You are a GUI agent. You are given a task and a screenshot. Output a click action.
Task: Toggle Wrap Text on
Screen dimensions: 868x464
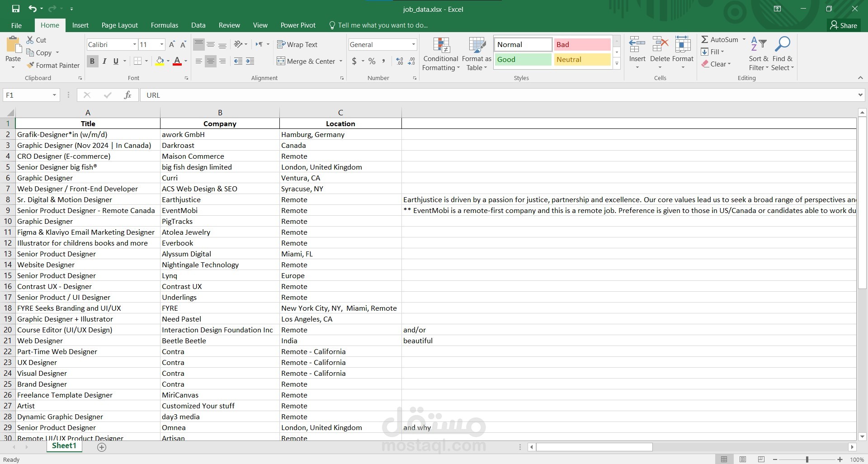coord(297,44)
